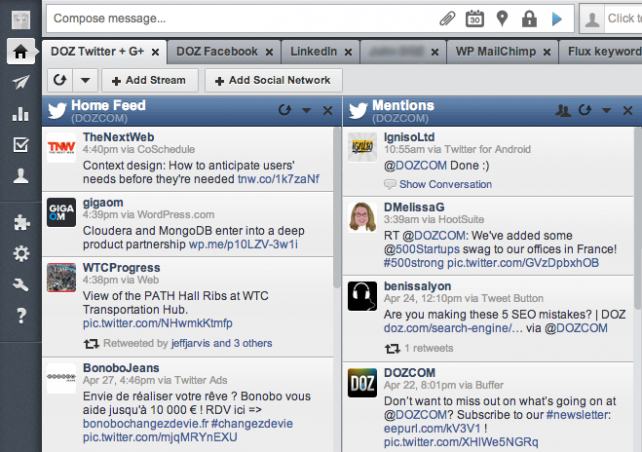Open the wp.me/p10LZV-3w1i link
The image size is (642, 452).
pyautogui.click(x=243, y=244)
